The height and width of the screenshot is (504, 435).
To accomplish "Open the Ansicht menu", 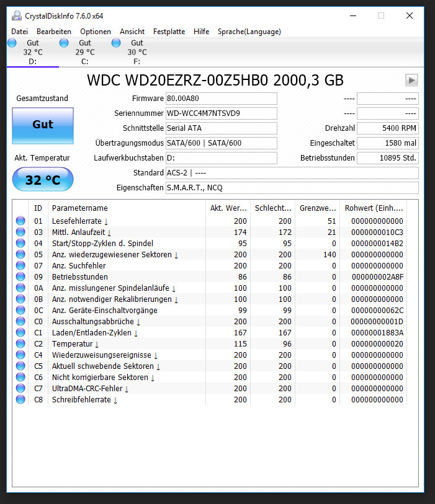I will pos(132,32).
